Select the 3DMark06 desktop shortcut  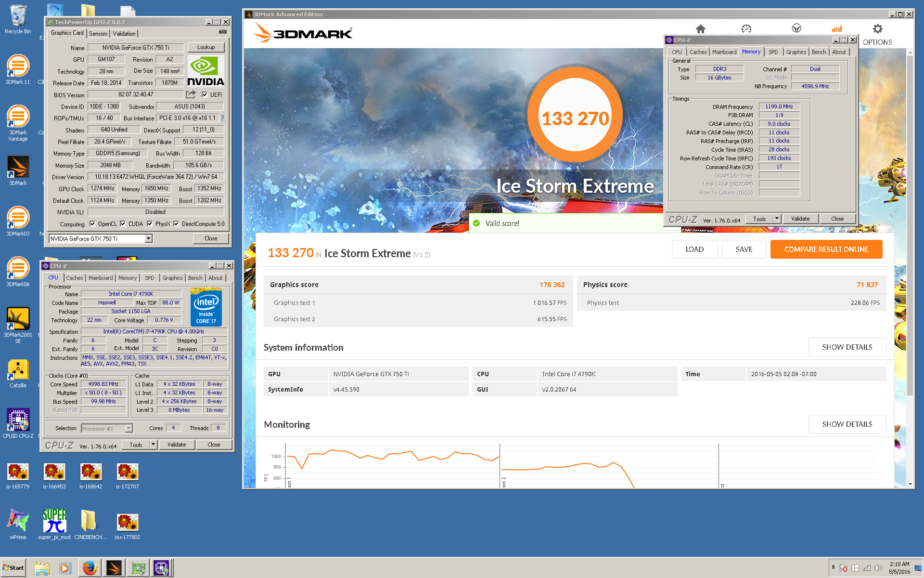pos(18,272)
